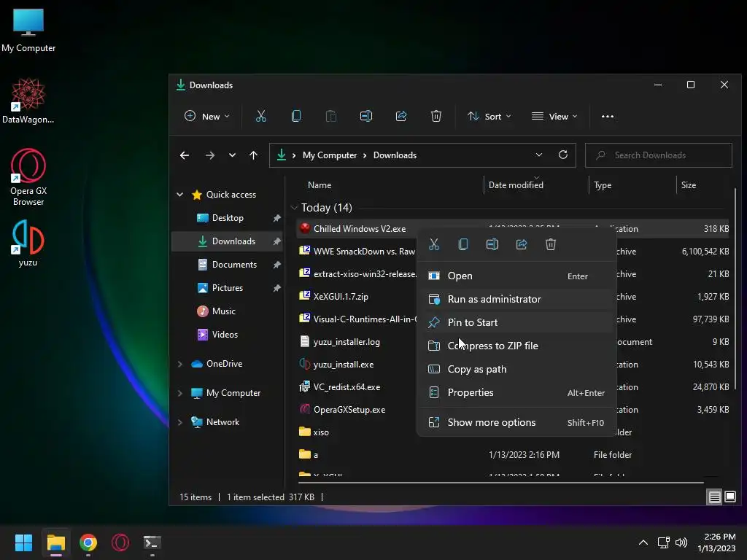Open yuzu desktop shortcut
The width and height of the screenshot is (747, 560).
pyautogui.click(x=28, y=243)
